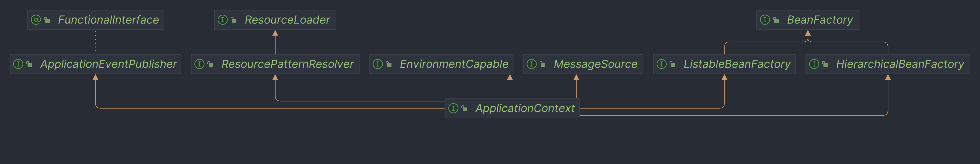Click the lock icon on the ApplicationContext node
The image size is (980, 164).
click(x=464, y=108)
